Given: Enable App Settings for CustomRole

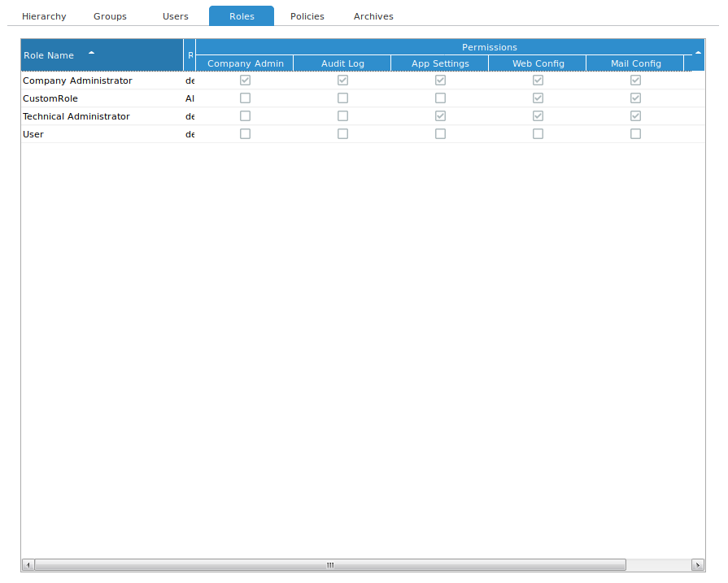Looking at the screenshot, I should 440,98.
